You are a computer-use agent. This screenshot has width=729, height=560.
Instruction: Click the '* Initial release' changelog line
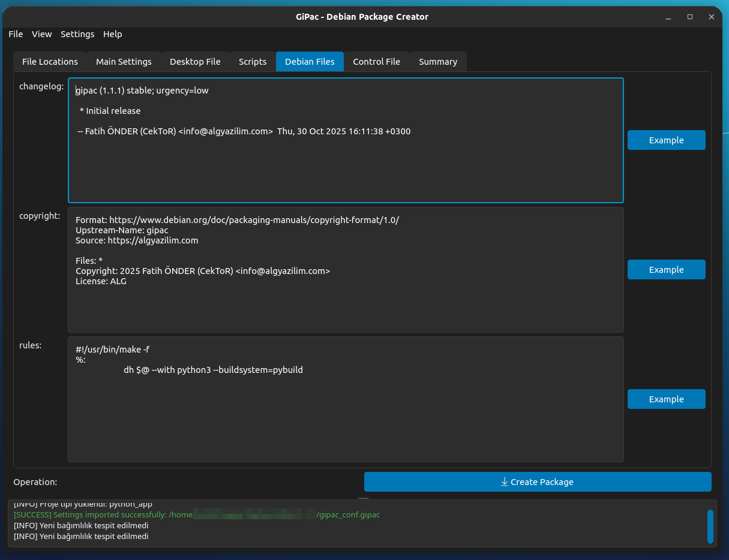click(x=110, y=111)
